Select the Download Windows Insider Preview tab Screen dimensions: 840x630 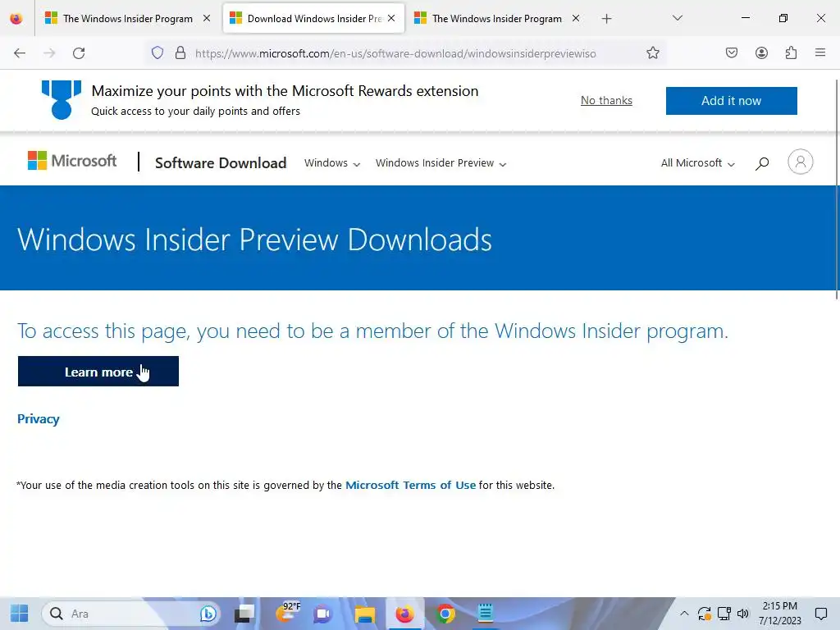tap(314, 19)
